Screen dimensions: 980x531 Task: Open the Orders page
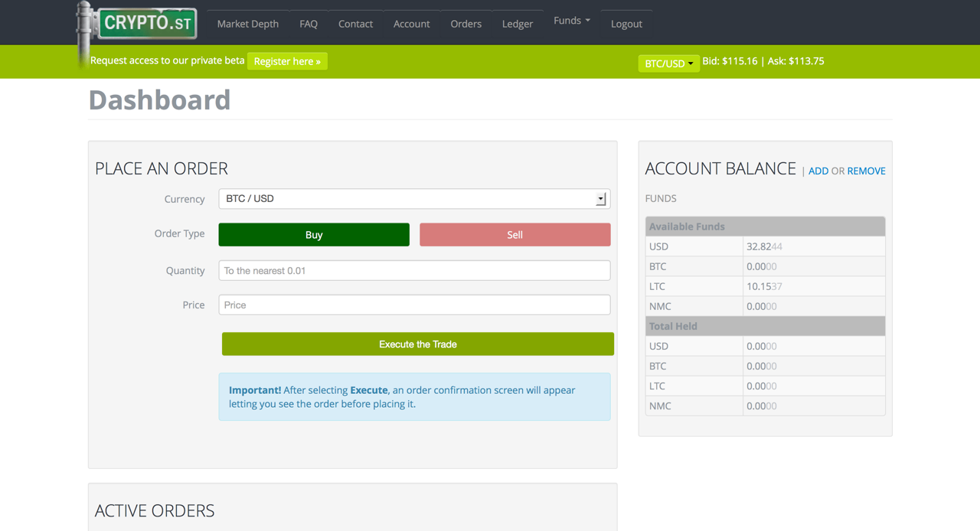[x=465, y=24]
